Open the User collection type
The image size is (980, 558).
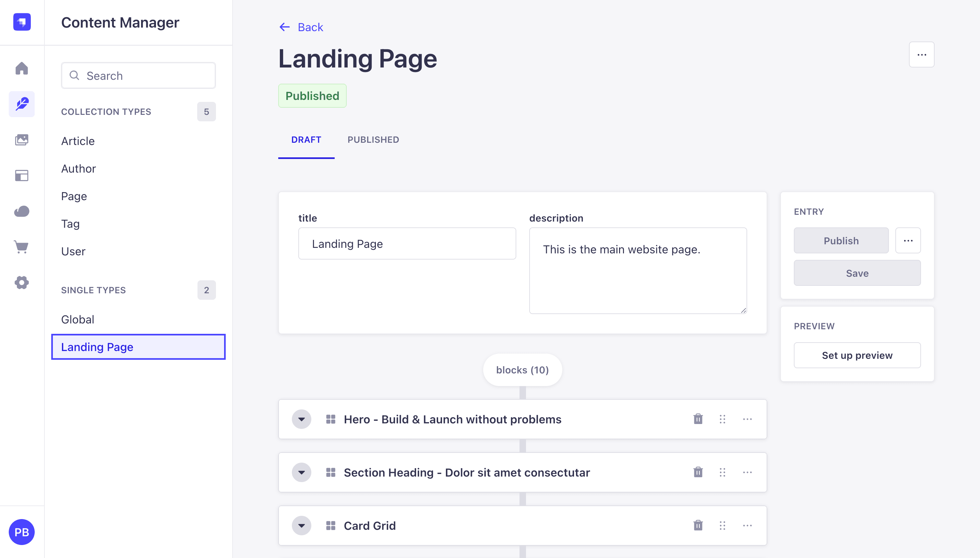click(73, 251)
